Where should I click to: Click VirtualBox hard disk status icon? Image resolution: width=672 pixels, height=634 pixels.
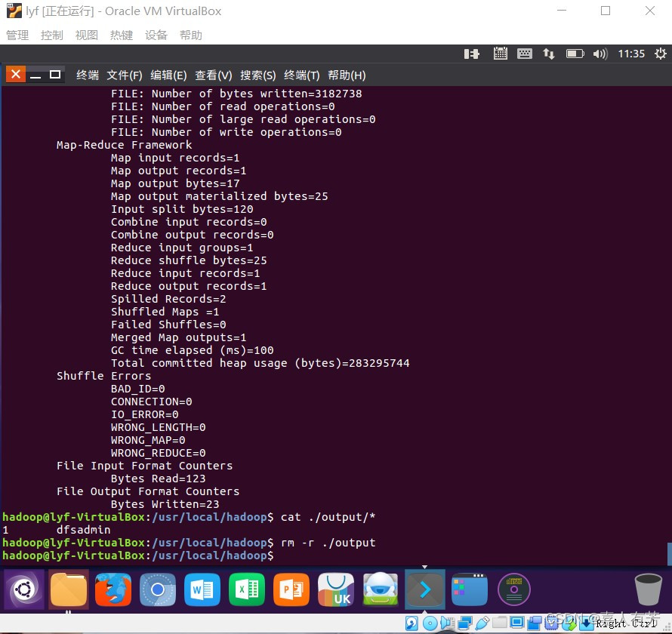click(x=412, y=623)
